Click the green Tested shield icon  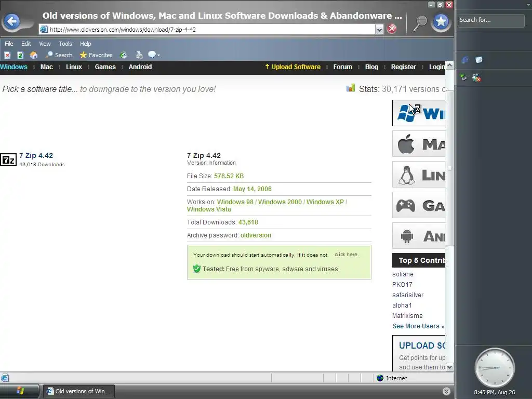click(197, 269)
